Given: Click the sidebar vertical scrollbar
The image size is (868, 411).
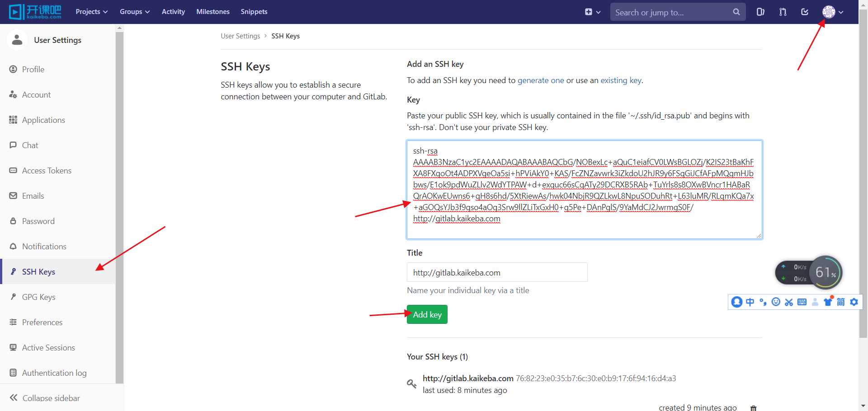Looking at the screenshot, I should click(119, 208).
